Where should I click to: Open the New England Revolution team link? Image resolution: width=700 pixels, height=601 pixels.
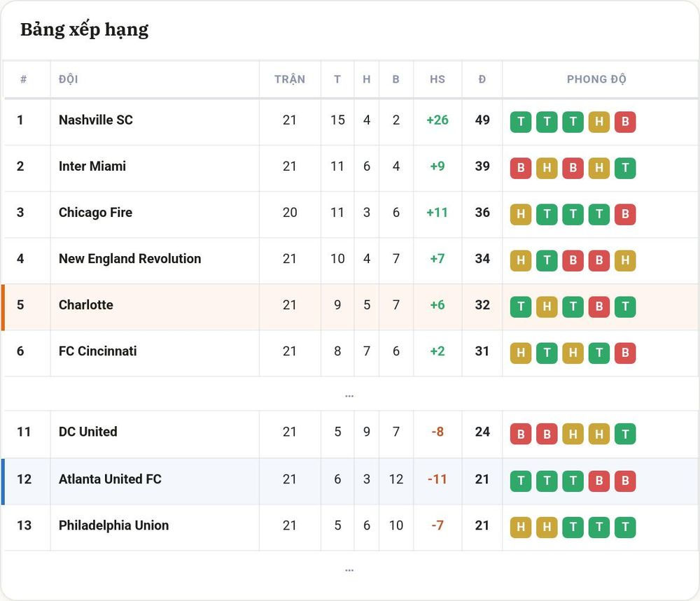(130, 259)
